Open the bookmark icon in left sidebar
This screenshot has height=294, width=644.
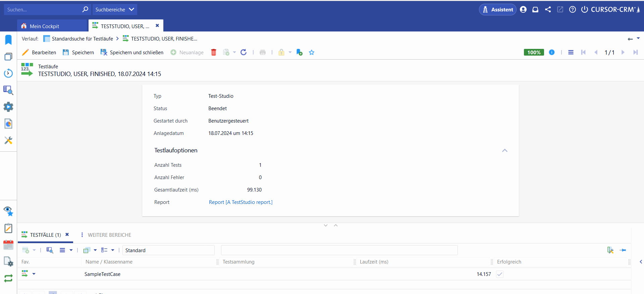8,40
